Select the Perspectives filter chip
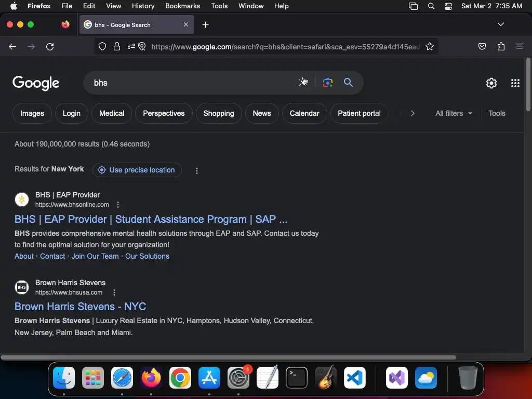This screenshot has height=399, width=532. click(x=164, y=113)
